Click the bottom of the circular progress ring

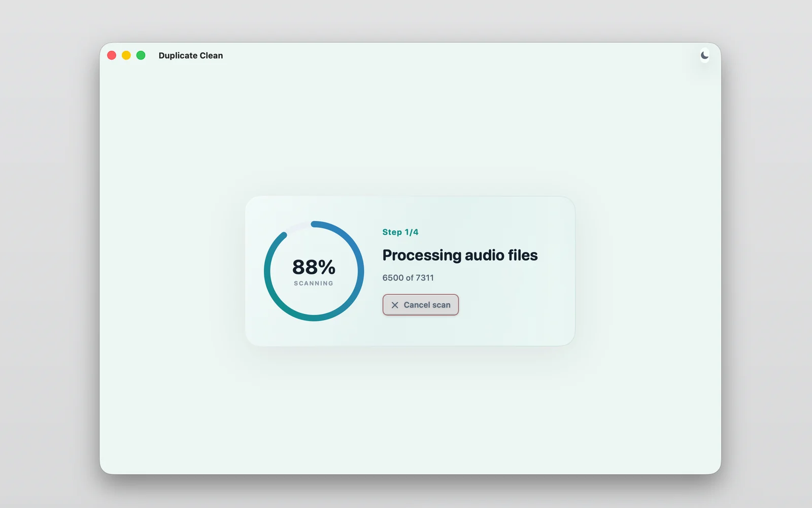coord(314,318)
